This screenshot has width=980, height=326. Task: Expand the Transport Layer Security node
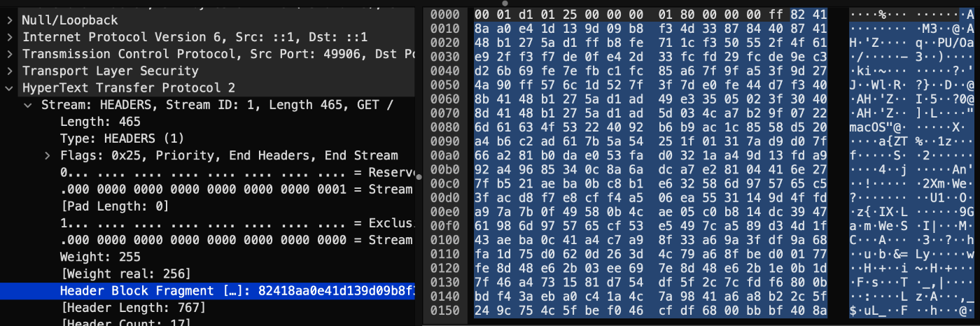10,71
